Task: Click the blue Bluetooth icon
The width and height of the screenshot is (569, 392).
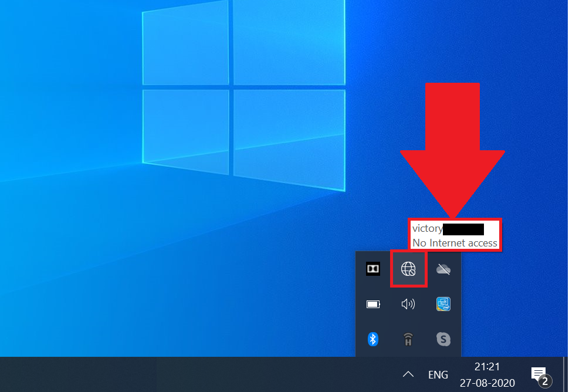Action: pos(373,339)
